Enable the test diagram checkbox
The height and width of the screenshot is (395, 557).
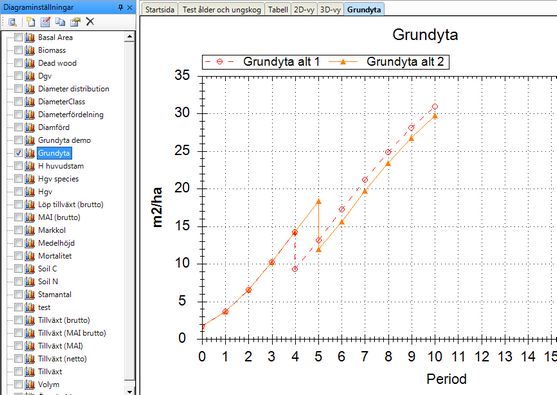tap(18, 307)
